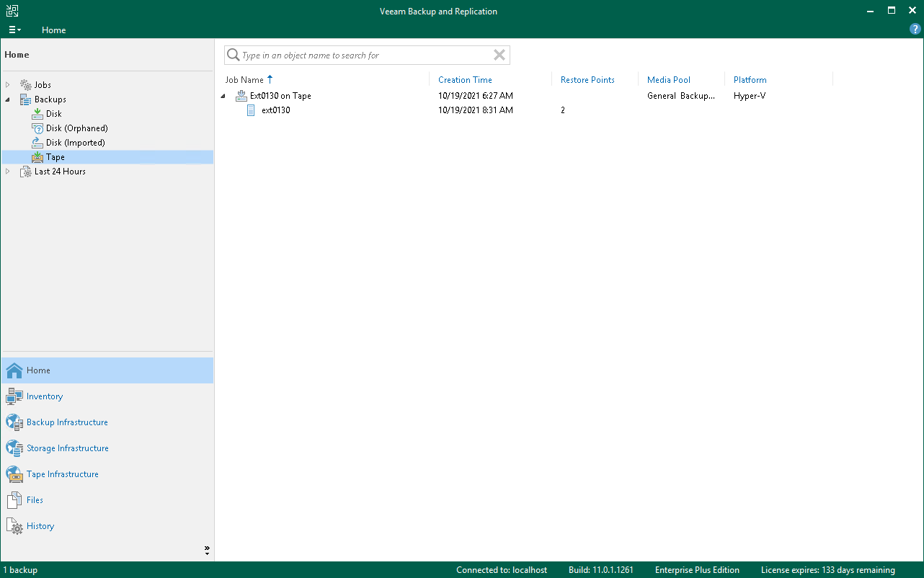Click the Home house icon
924x578 pixels.
[x=14, y=370]
